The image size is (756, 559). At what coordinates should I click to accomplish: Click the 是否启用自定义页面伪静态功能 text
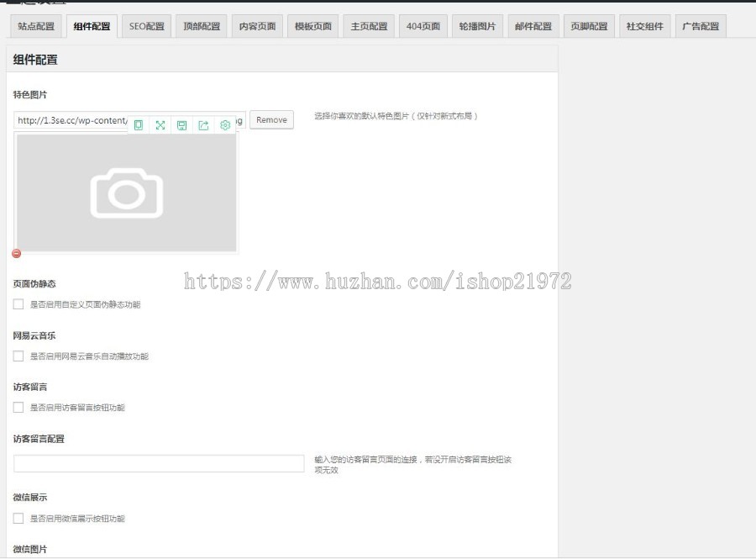coord(86,305)
